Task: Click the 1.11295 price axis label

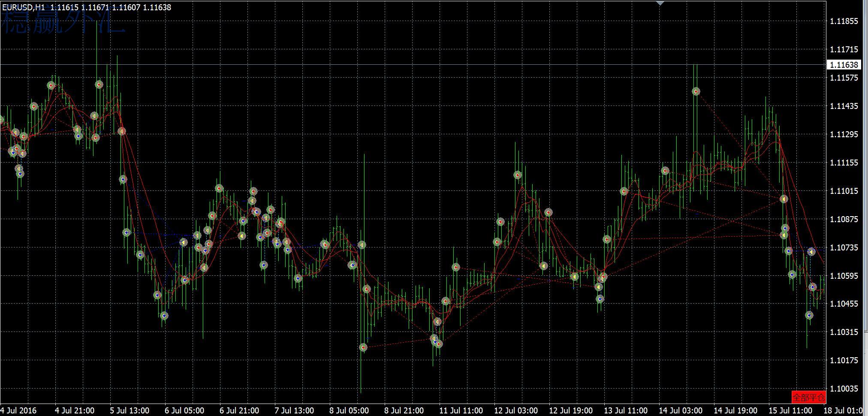Action: [x=844, y=134]
